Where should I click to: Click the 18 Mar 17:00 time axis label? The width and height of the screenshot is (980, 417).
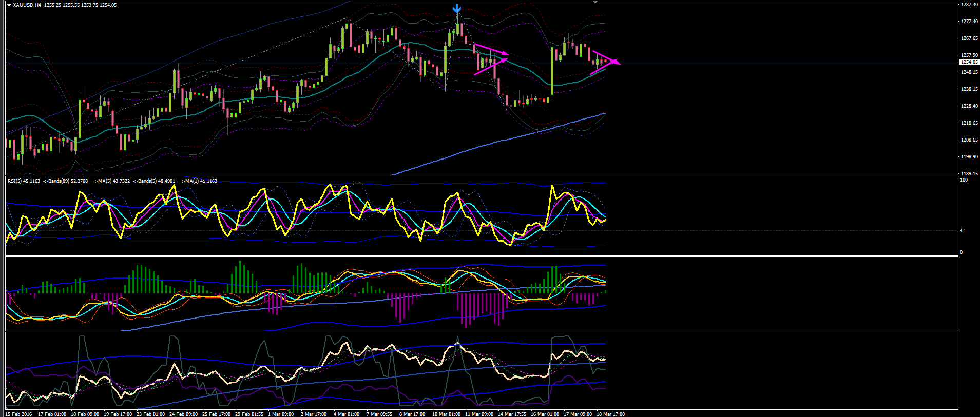point(610,414)
